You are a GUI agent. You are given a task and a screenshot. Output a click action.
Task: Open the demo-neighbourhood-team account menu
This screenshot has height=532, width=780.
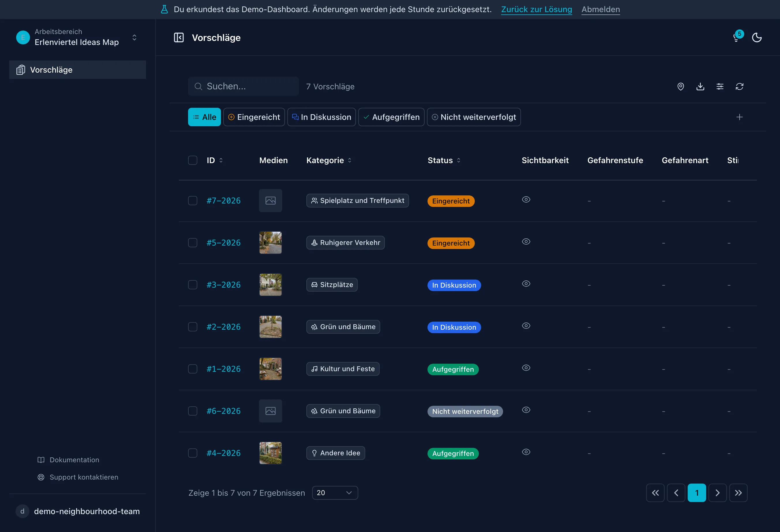coord(78,511)
